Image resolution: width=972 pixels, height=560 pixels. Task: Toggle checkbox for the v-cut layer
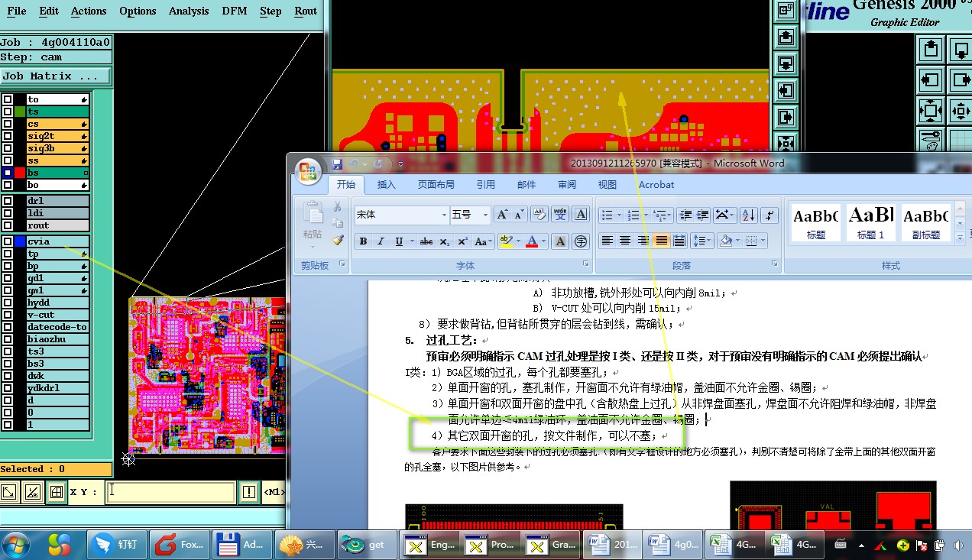pos(7,315)
